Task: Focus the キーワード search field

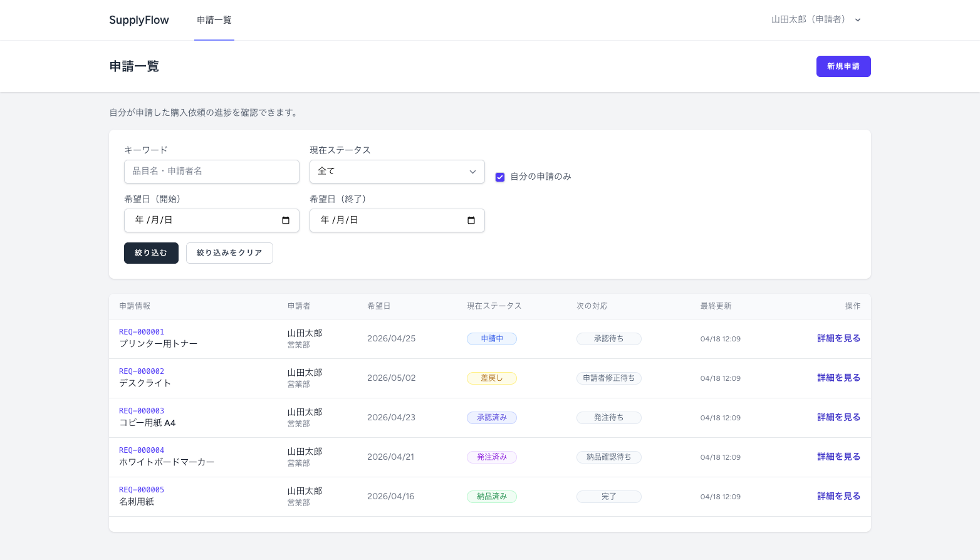Action: click(x=212, y=172)
